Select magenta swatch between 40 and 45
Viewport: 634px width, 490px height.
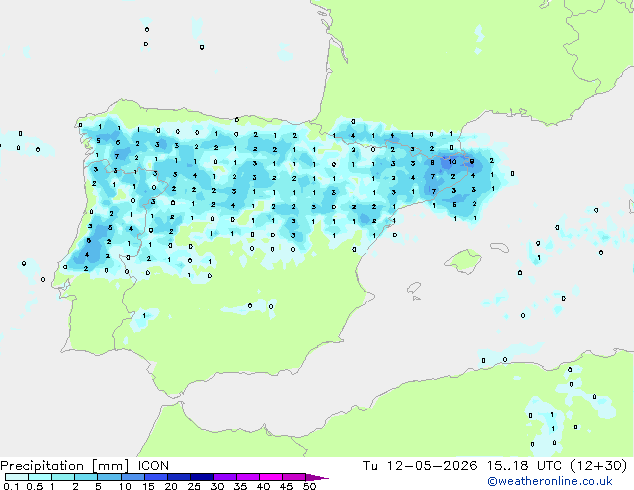271,477
